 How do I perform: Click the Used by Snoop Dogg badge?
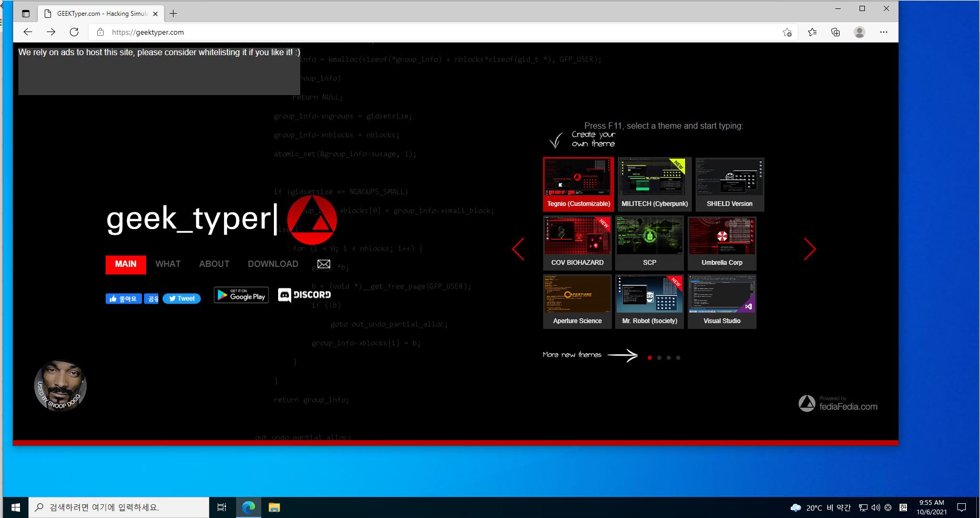(x=60, y=386)
